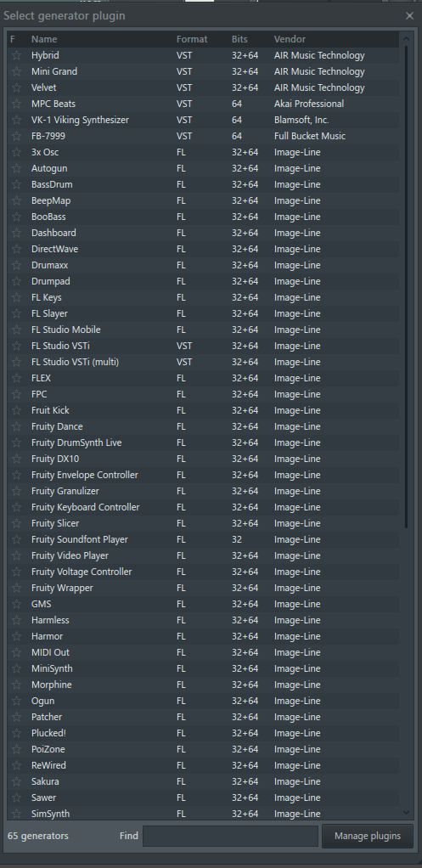The height and width of the screenshot is (868, 422).
Task: Click the vertical scrollbar thumb
Action: pyautogui.click(x=407, y=286)
